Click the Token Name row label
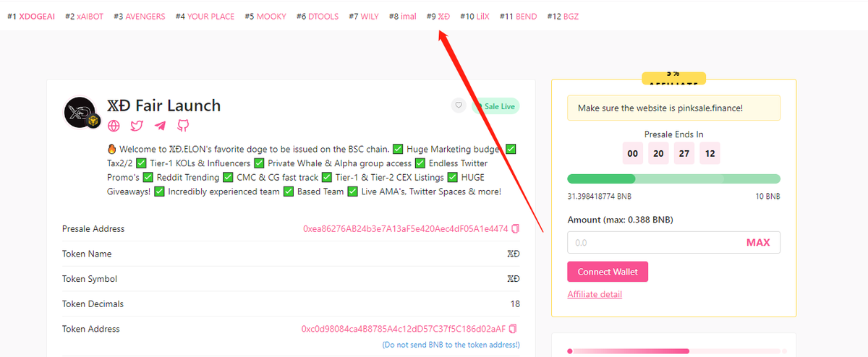 click(x=87, y=254)
